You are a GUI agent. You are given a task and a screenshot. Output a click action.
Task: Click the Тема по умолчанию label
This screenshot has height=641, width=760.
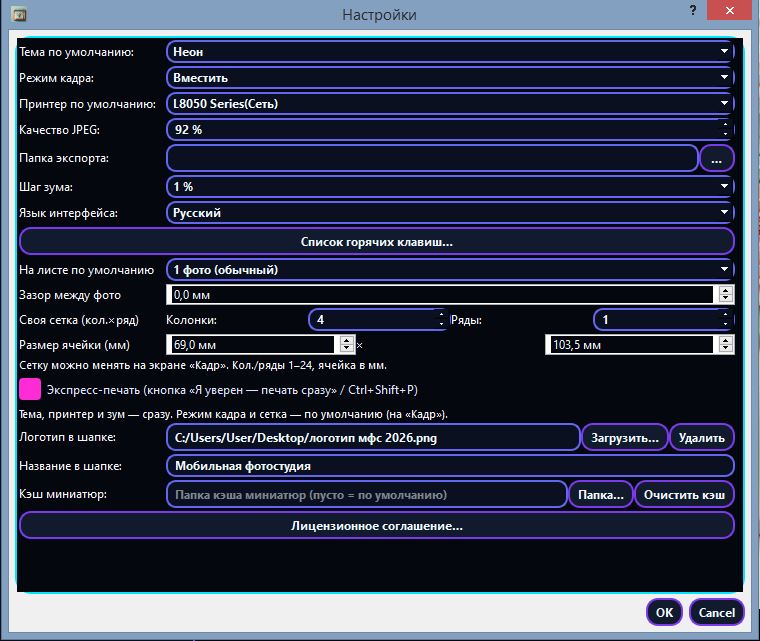click(77, 52)
